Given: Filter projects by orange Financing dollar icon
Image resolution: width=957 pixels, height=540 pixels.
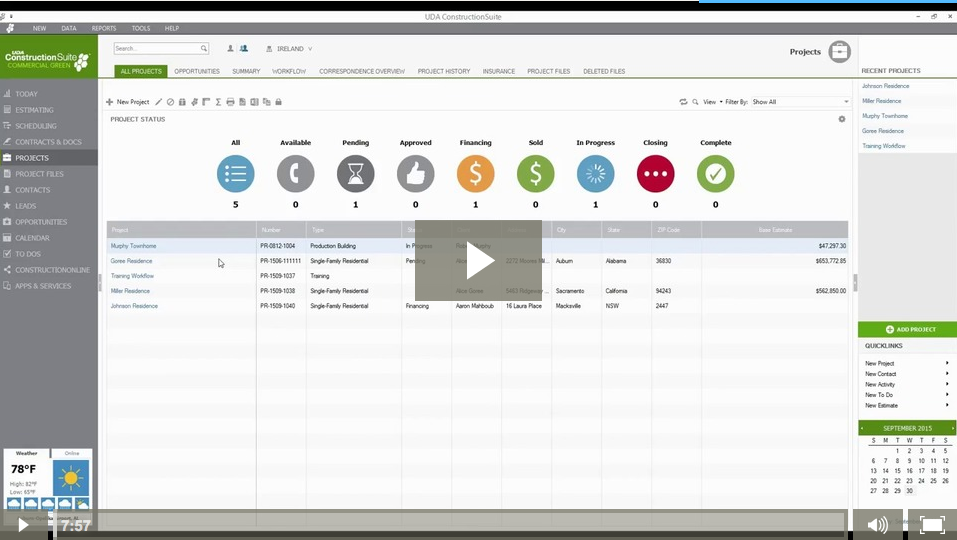Looking at the screenshot, I should click(x=475, y=174).
